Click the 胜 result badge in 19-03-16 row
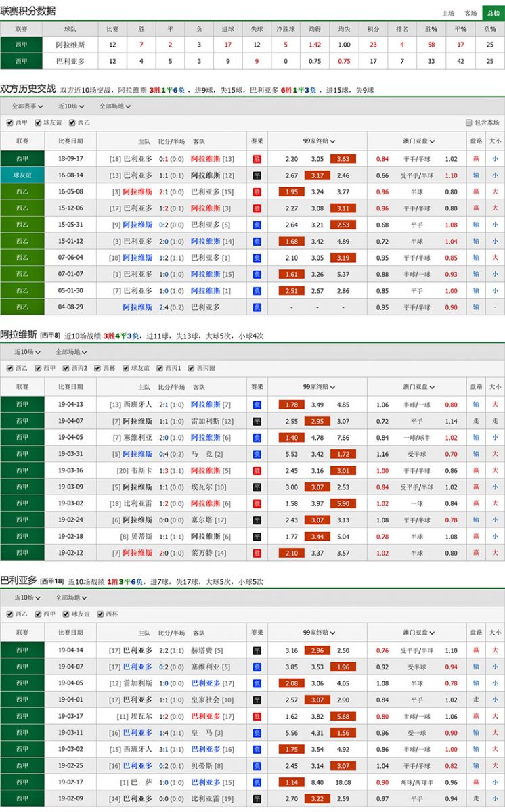Screen dimensions: 505x812 tap(257, 470)
